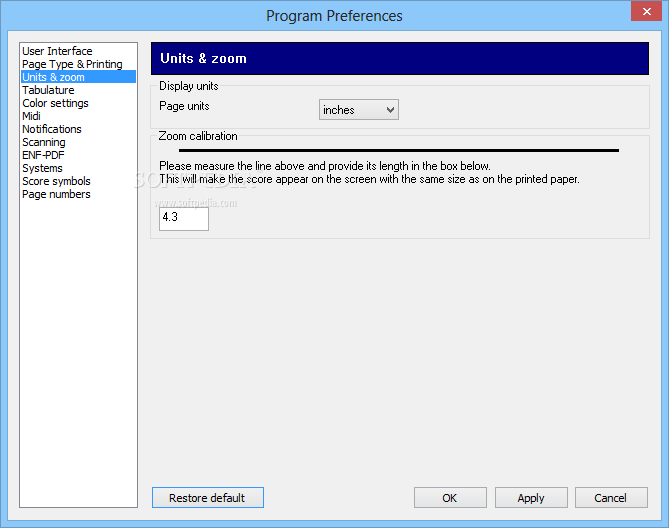This screenshot has height=528, width=669.
Task: Cancel the Program Preferences dialog
Action: (x=611, y=498)
